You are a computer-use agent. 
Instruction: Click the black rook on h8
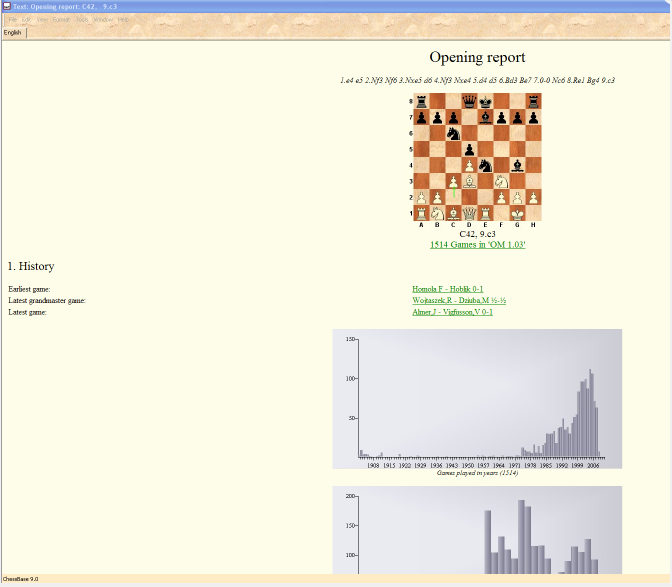tap(534, 102)
